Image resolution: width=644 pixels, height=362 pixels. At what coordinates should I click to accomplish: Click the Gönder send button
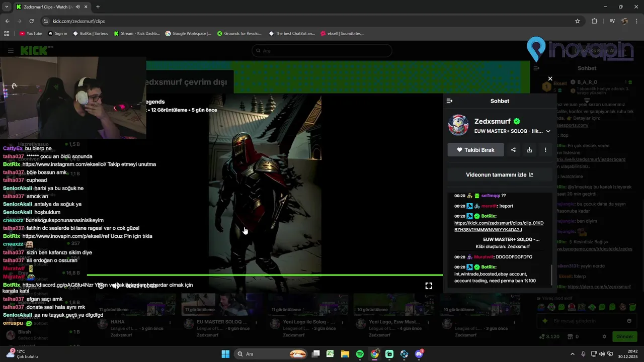624,336
